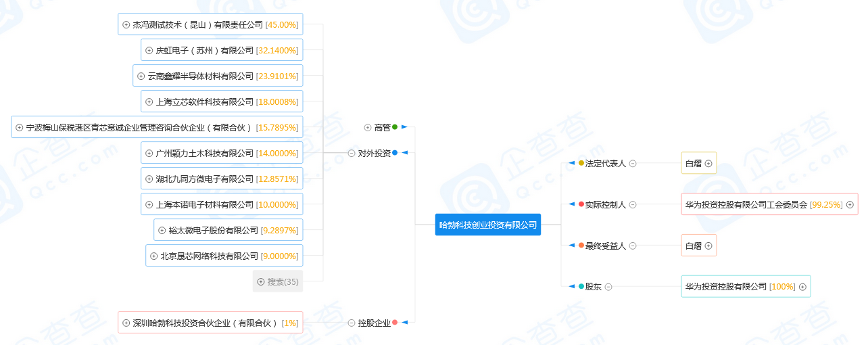Viewport: 868px width, 345px height.
Task: Click the 对外投资 category label
Action: tap(374, 153)
